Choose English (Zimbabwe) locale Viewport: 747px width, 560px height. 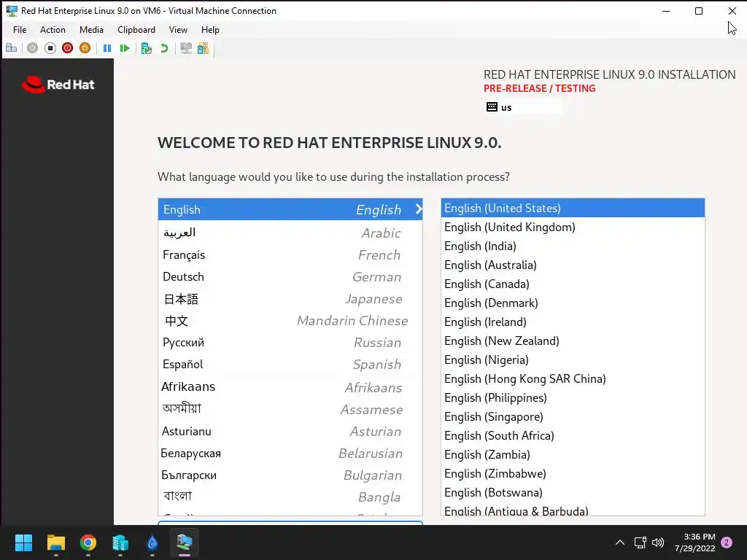pos(573,474)
